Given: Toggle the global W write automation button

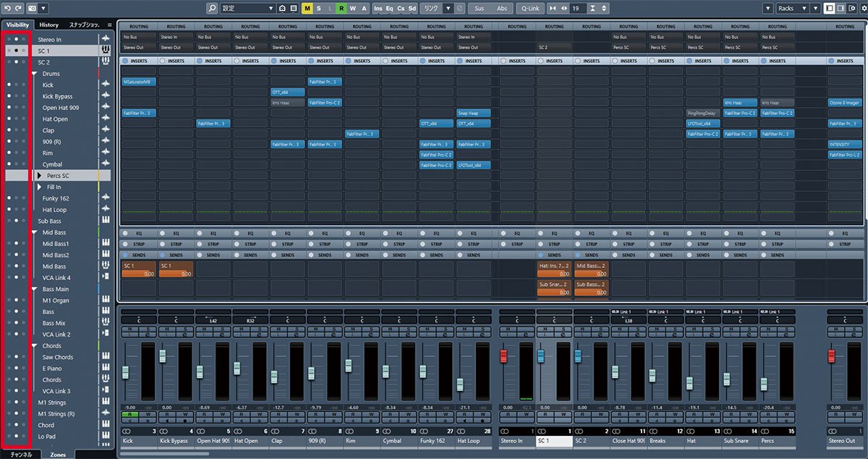Looking at the screenshot, I should tap(352, 8).
